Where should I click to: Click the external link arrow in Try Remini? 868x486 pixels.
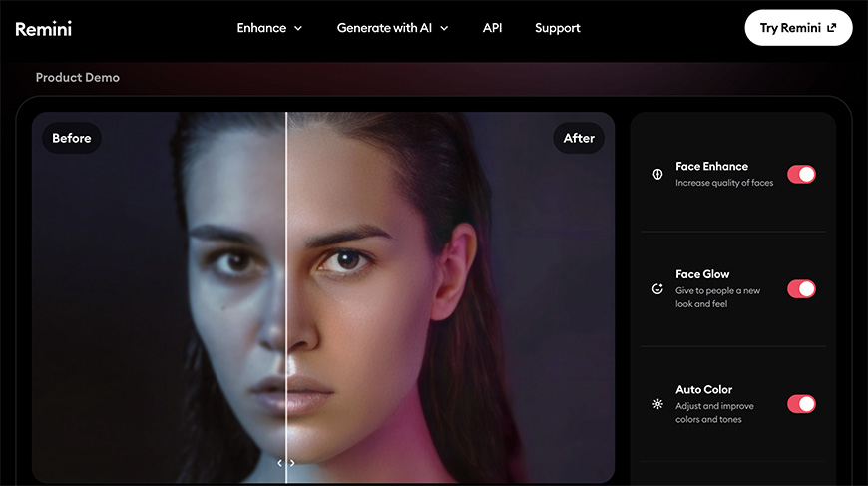pyautogui.click(x=832, y=28)
